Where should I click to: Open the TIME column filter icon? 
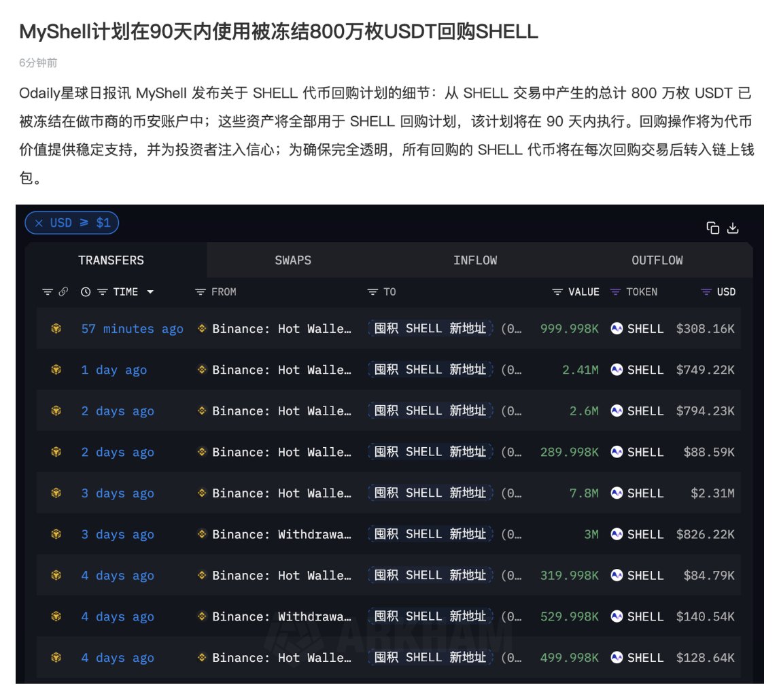(x=103, y=292)
